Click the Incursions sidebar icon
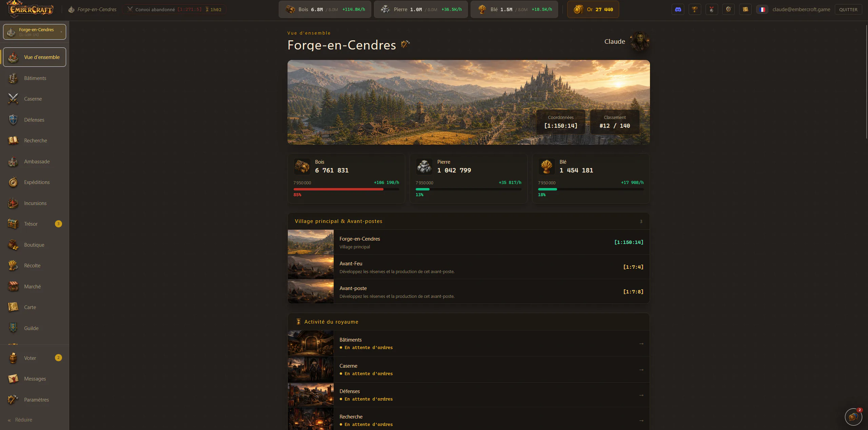868x430 pixels. point(13,203)
